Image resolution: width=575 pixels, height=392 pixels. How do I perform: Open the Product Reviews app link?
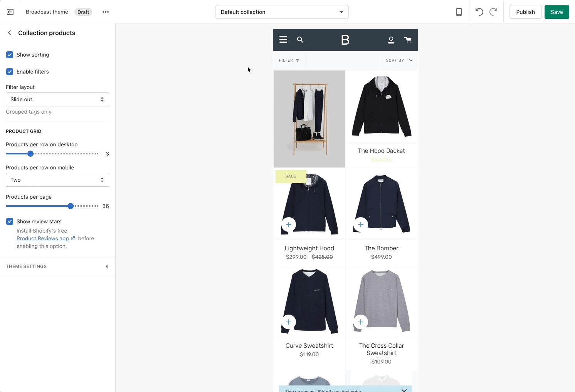click(43, 238)
